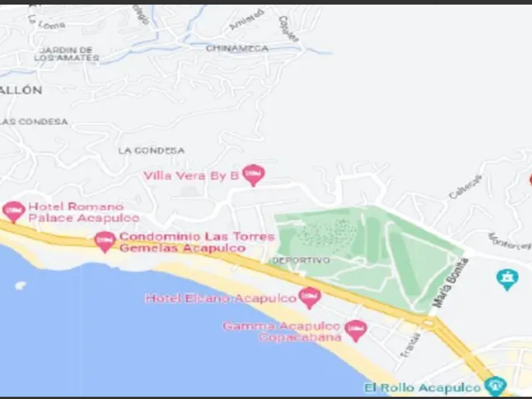
Task: Click the Hotel Elcano Acapulco text label
Action: (x=221, y=298)
